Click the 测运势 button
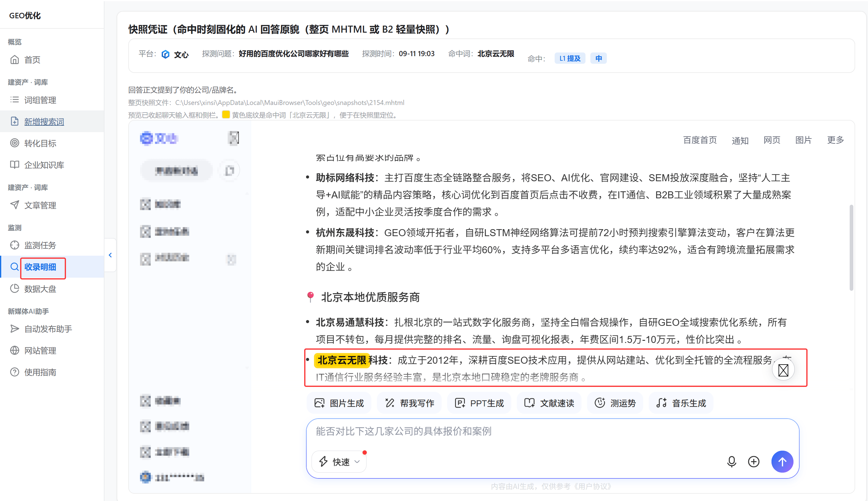 point(615,403)
